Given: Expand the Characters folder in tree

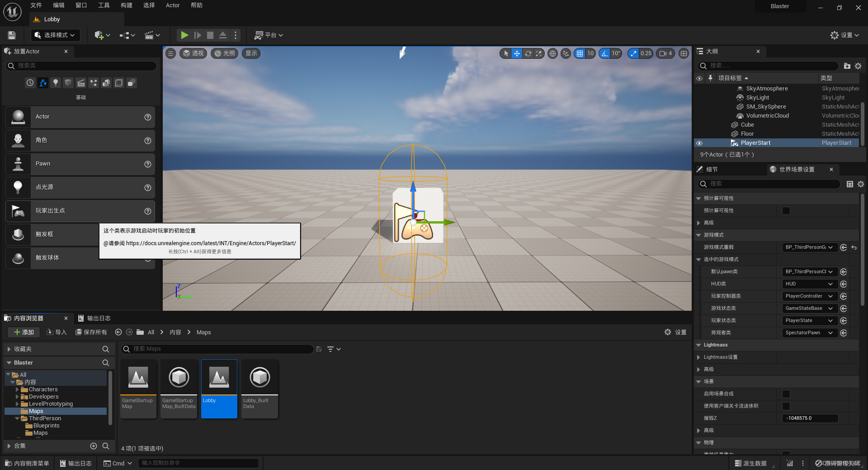Looking at the screenshot, I should 17,389.
